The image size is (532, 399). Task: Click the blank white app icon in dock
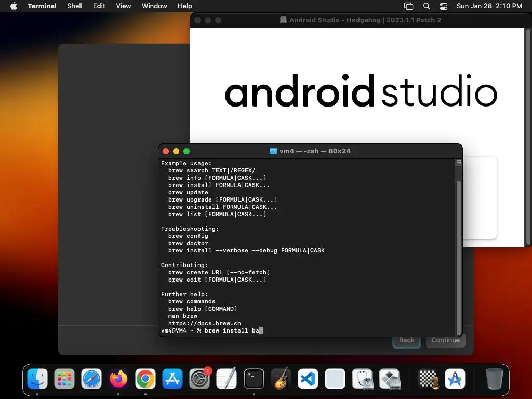335,379
